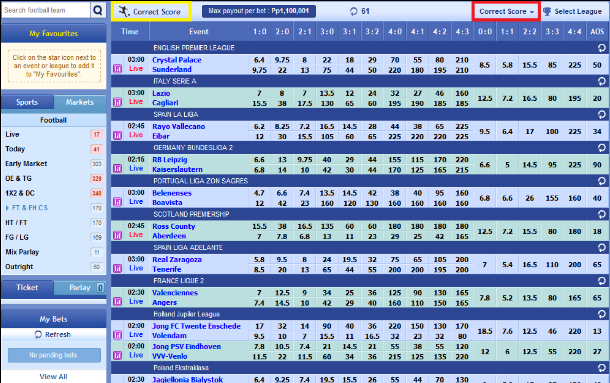This screenshot has width=610, height=383.
Task: Open stats icon for Rayo Vallecano match
Action: (x=117, y=135)
